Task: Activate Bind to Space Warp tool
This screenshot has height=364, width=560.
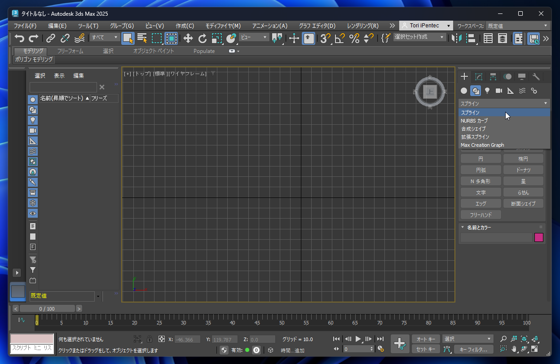Action: 79,38
